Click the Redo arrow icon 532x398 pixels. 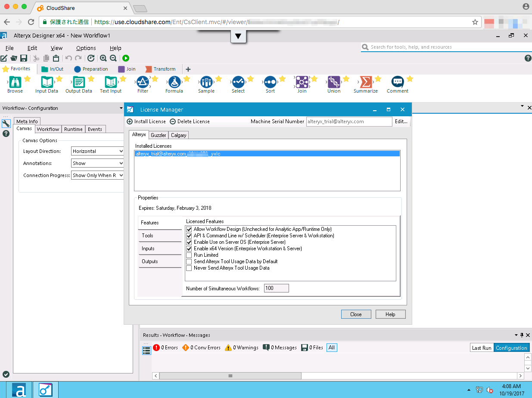click(78, 58)
